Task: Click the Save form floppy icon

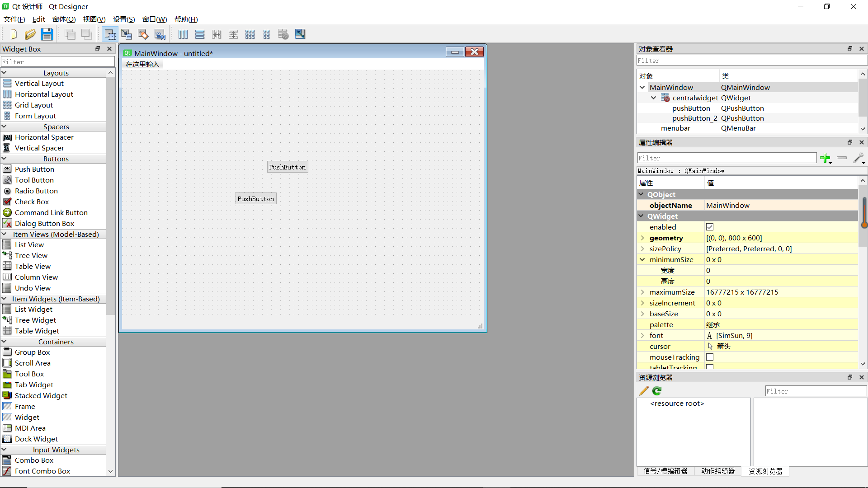Action: pos(47,34)
